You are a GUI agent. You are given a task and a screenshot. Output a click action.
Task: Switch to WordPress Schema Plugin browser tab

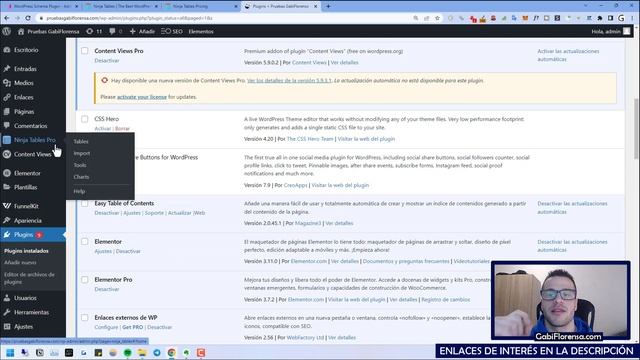pos(41,6)
